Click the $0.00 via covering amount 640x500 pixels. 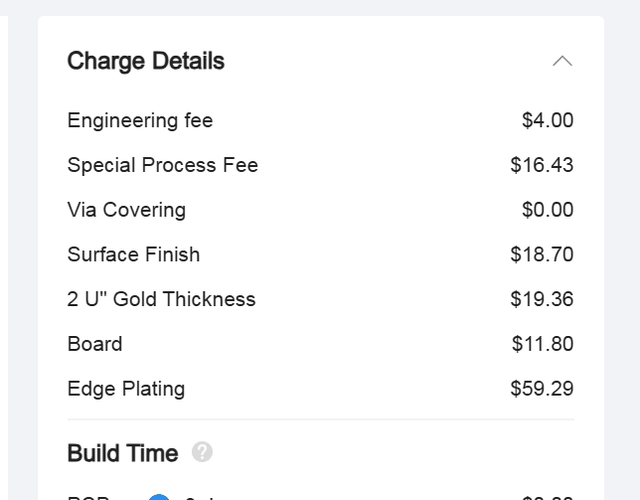click(547, 210)
